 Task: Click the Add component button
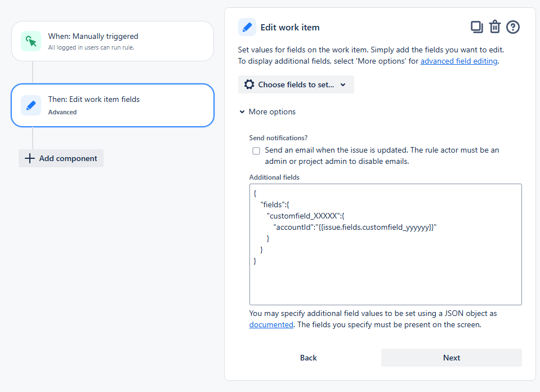pyautogui.click(x=61, y=158)
